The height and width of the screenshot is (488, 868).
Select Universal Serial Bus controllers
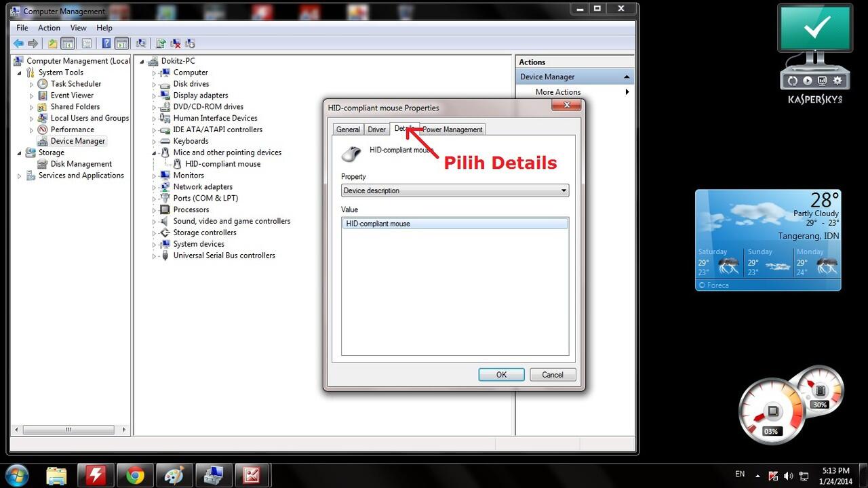point(224,256)
